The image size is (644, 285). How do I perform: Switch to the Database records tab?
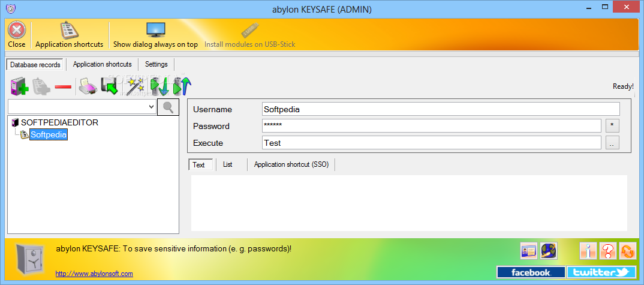point(35,65)
